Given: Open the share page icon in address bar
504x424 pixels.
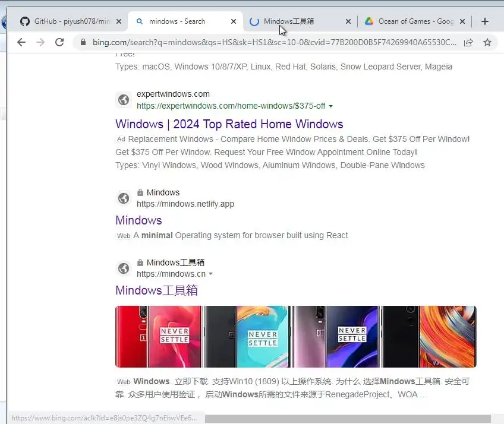Looking at the screenshot, I should point(468,42).
